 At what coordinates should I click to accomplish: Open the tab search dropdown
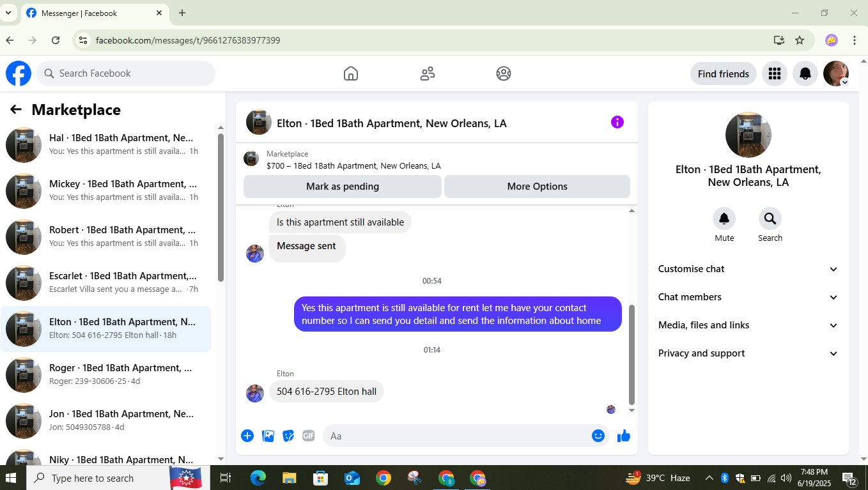(x=8, y=13)
